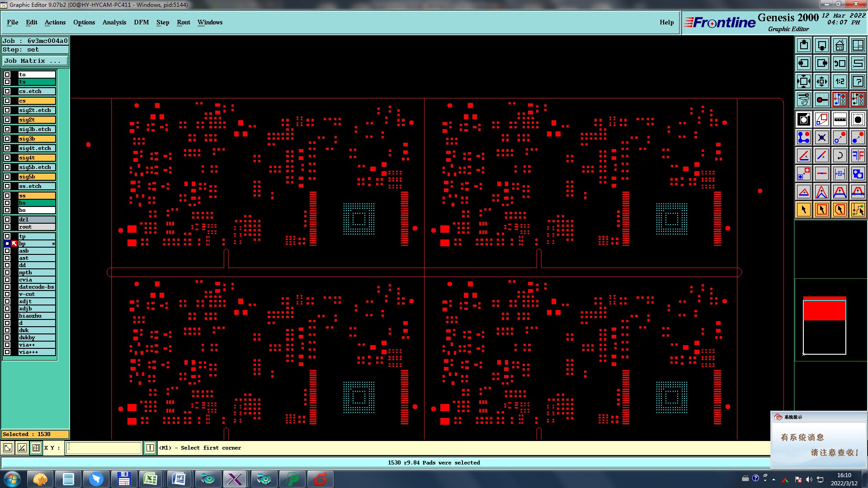
Task: Click the angle snap icon beside XY
Action: pos(22,448)
